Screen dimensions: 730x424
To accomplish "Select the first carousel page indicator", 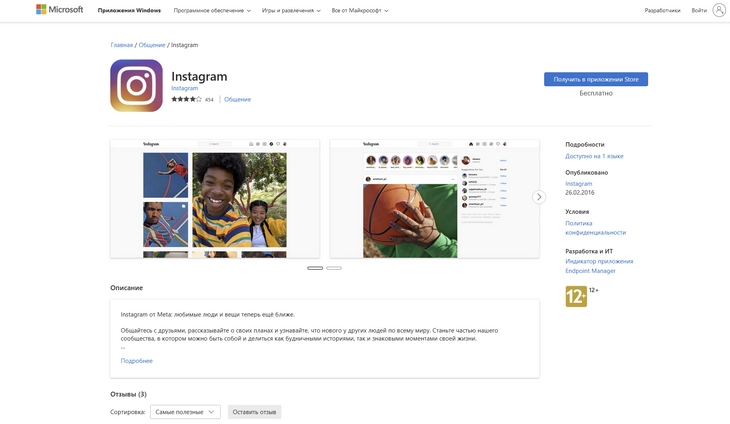I will (x=315, y=268).
